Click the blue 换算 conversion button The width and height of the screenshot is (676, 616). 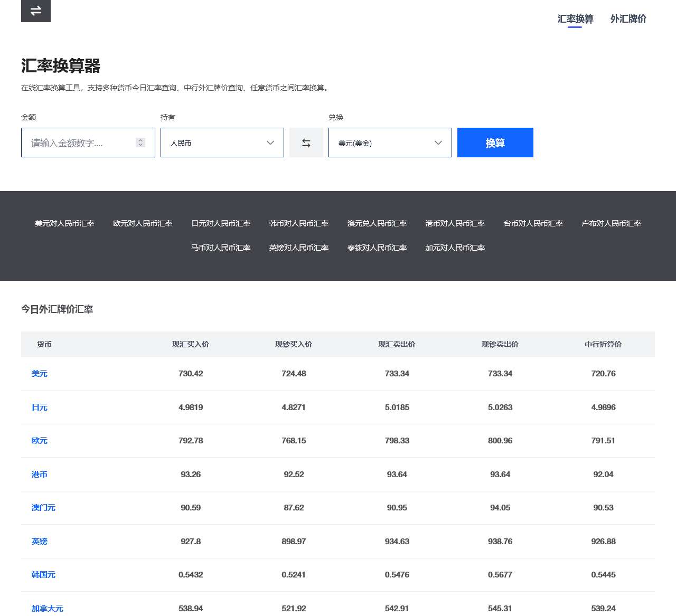pyautogui.click(x=495, y=142)
